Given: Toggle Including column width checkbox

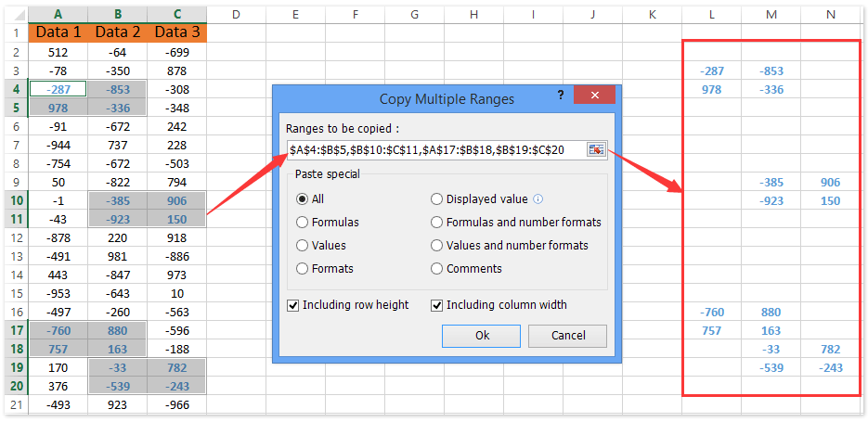Looking at the screenshot, I should tap(437, 305).
